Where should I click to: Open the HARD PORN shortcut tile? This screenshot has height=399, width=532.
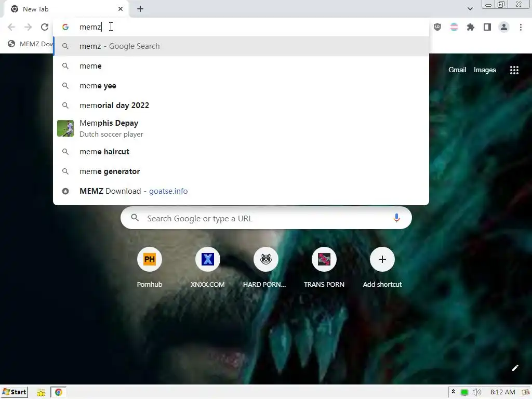coord(265,268)
